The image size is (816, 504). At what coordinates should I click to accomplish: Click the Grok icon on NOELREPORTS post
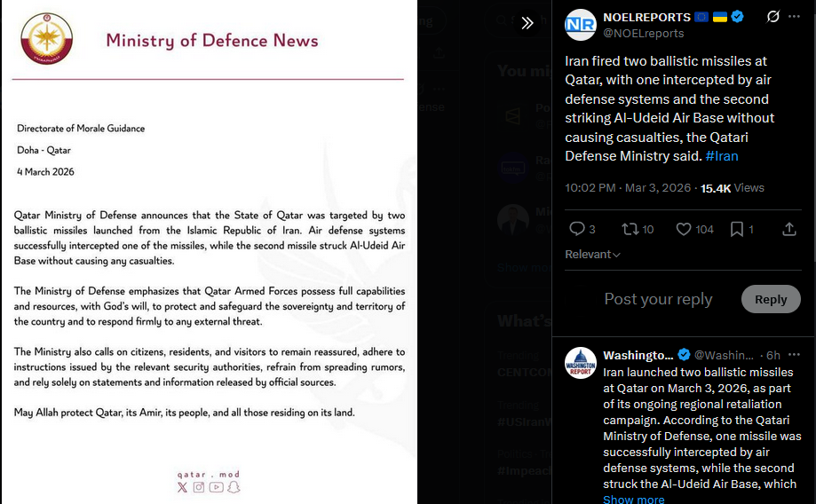(772, 17)
